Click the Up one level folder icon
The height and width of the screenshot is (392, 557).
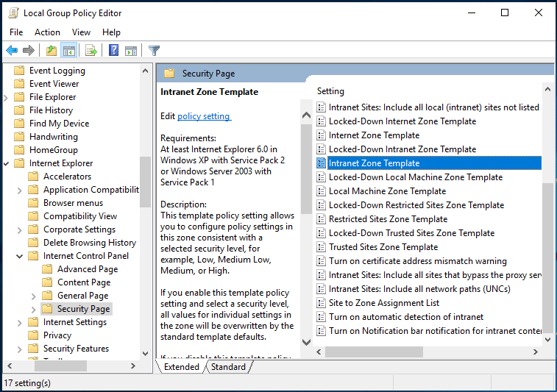pyautogui.click(x=52, y=51)
